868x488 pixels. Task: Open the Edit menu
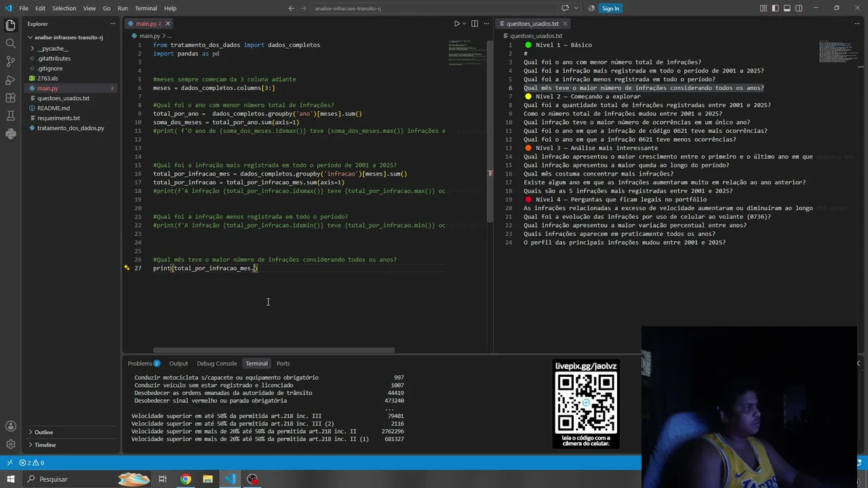[x=40, y=8]
